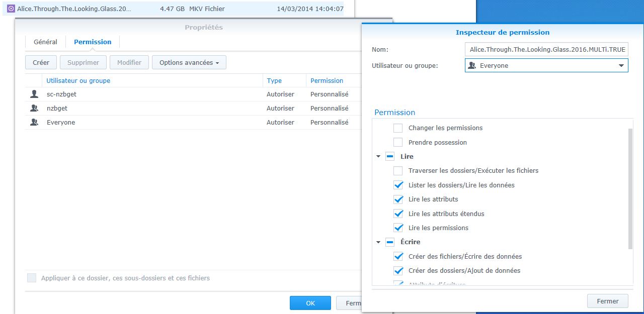Click the Everyone group icon in the table
Screen dimensions: 644x314
[34, 122]
